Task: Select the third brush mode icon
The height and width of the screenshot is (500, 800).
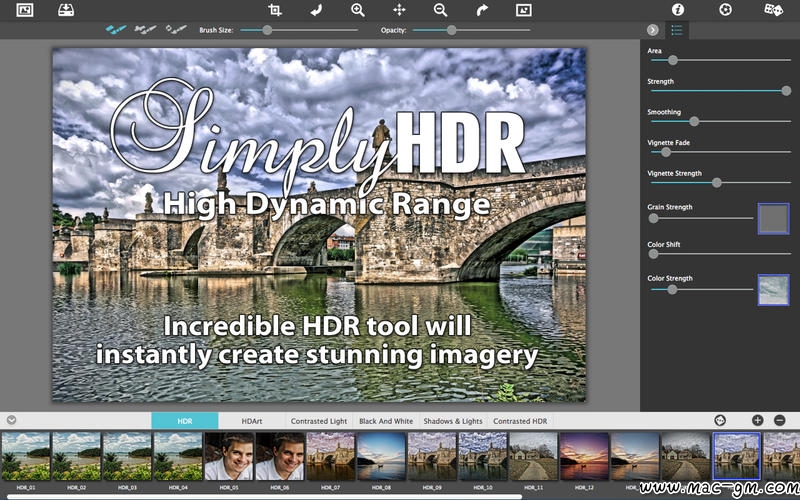Action: (176, 30)
